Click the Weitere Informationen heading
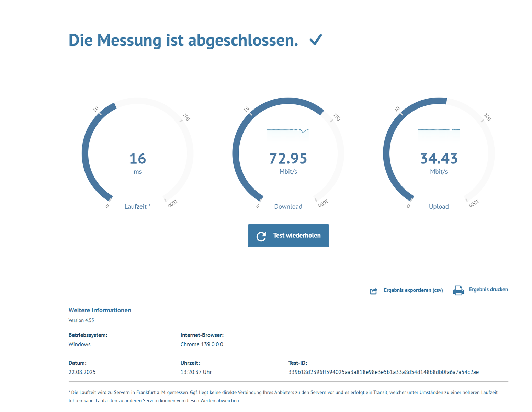The width and height of the screenshot is (532, 412). pos(100,310)
